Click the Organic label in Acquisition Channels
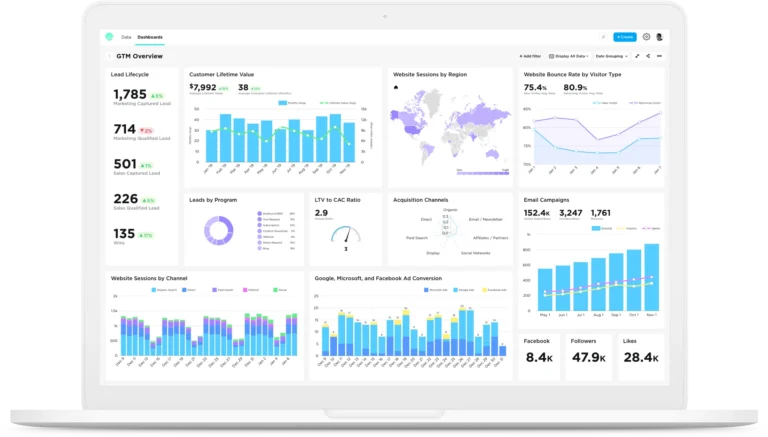768x437 pixels. [450, 210]
